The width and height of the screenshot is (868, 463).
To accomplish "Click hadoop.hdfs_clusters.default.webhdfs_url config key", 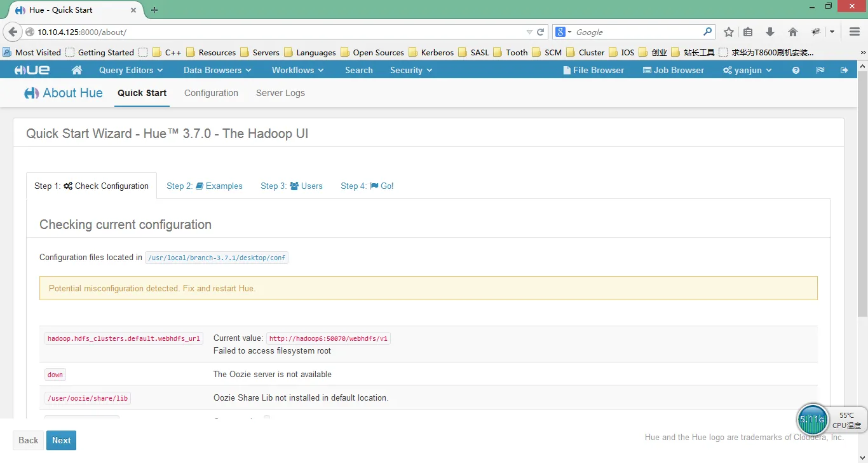I will click(x=124, y=338).
